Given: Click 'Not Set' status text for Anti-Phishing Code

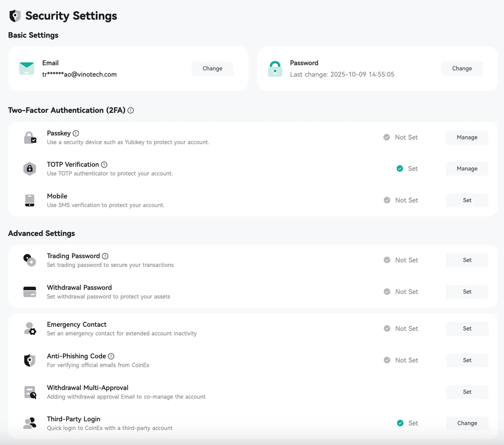Looking at the screenshot, I should pyautogui.click(x=407, y=360).
